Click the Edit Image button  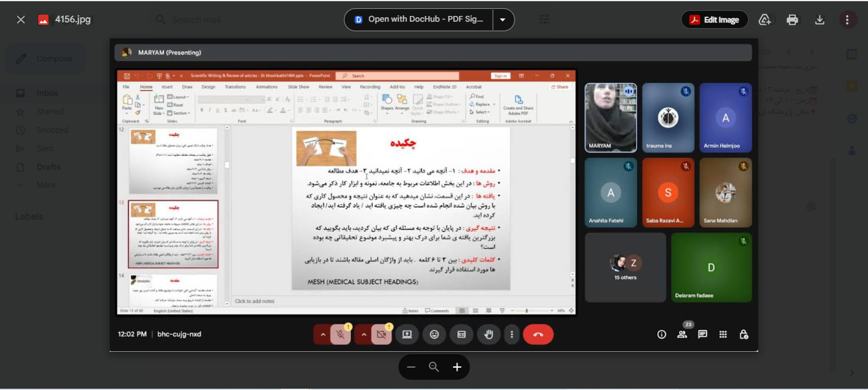pyautogui.click(x=714, y=20)
